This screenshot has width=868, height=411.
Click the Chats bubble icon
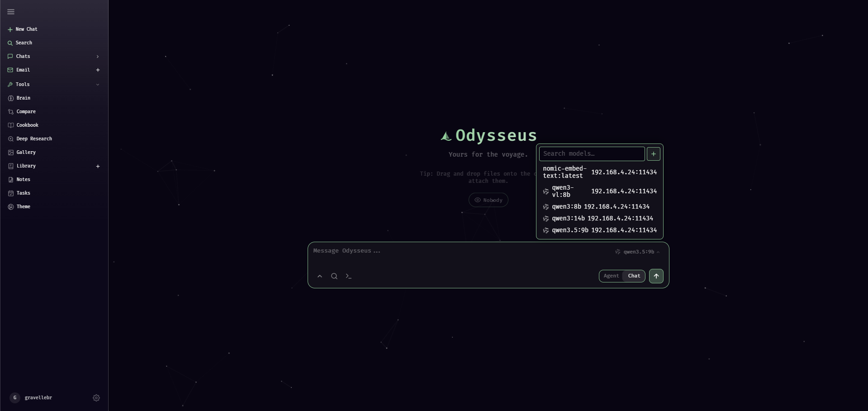point(10,57)
